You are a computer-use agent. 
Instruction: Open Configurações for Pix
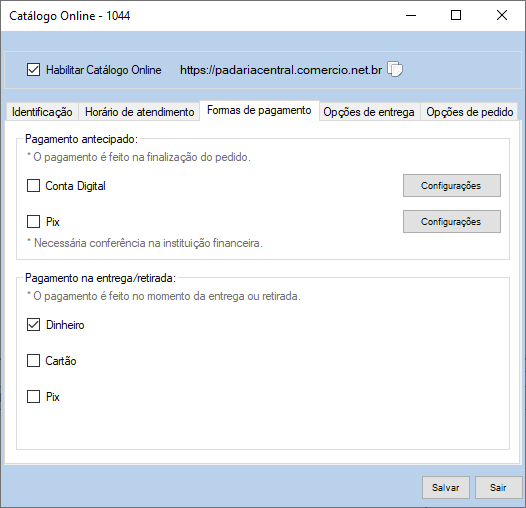coord(452,221)
